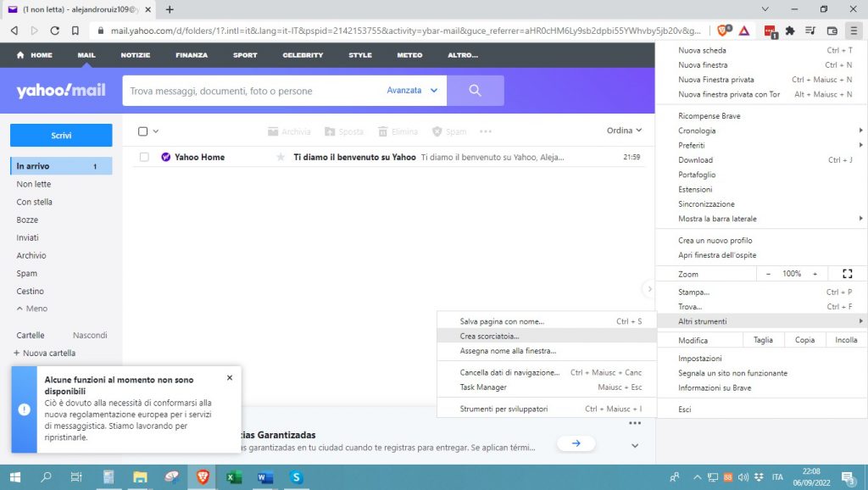Image resolution: width=868 pixels, height=490 pixels.
Task: Tick the Yahoo Home message checkbox
Action: [144, 158]
